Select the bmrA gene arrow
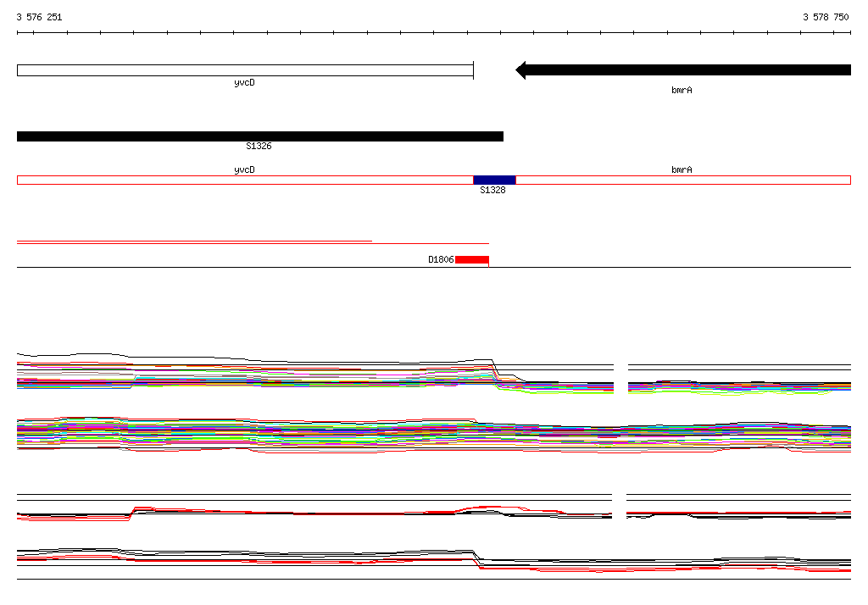The height and width of the screenshot is (605, 868). click(683, 69)
